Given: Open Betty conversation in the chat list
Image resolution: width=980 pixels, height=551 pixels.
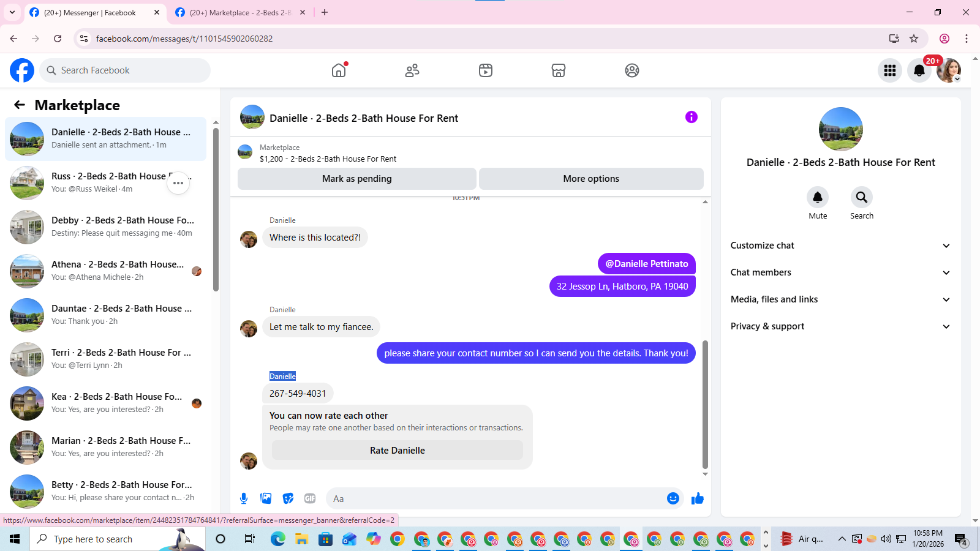Looking at the screenshot, I should point(105,492).
